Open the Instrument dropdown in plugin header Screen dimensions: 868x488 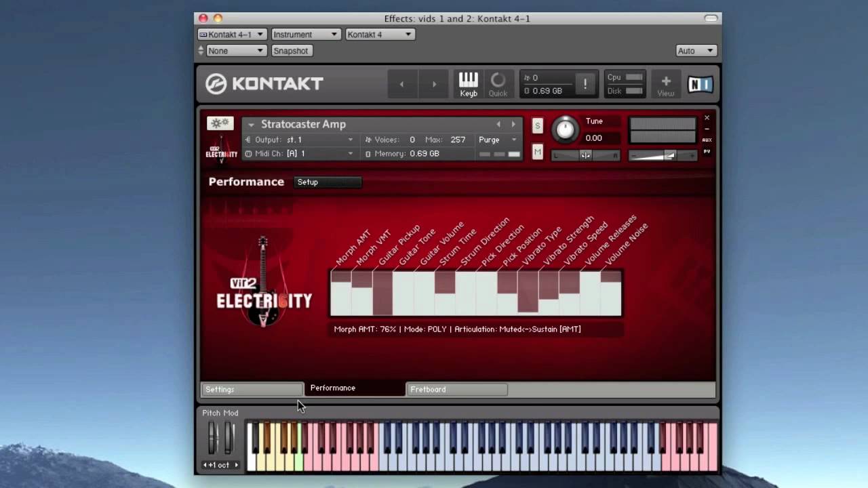(x=305, y=35)
